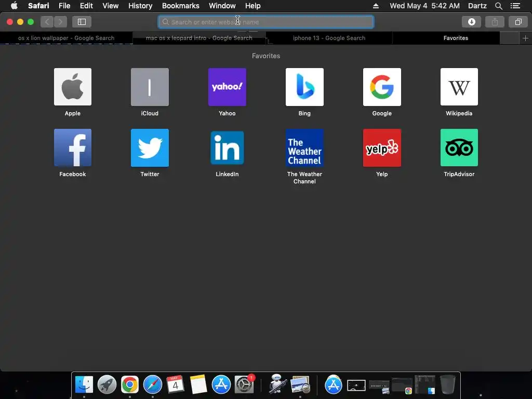Viewport: 532px width, 399px height.
Task: Add a new tab
Action: click(525, 38)
